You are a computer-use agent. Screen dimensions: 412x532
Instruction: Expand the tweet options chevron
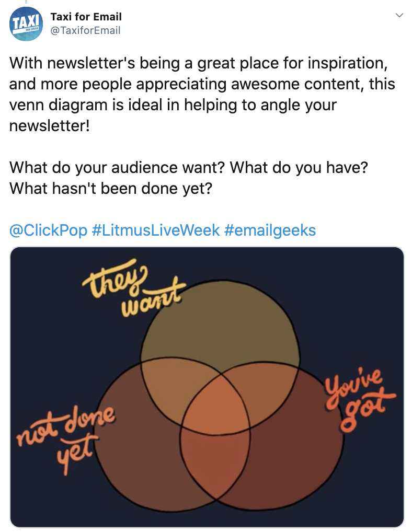tap(399, 15)
